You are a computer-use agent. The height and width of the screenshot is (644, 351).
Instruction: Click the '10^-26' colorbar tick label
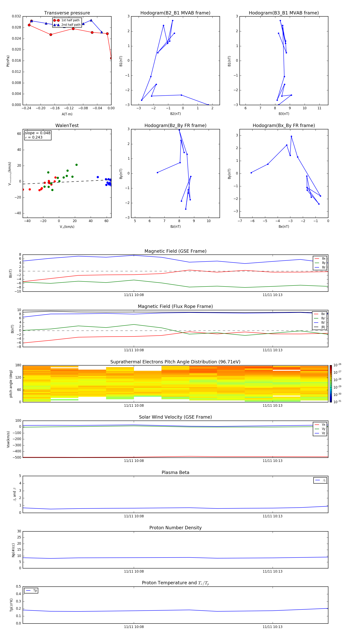pos(337,365)
